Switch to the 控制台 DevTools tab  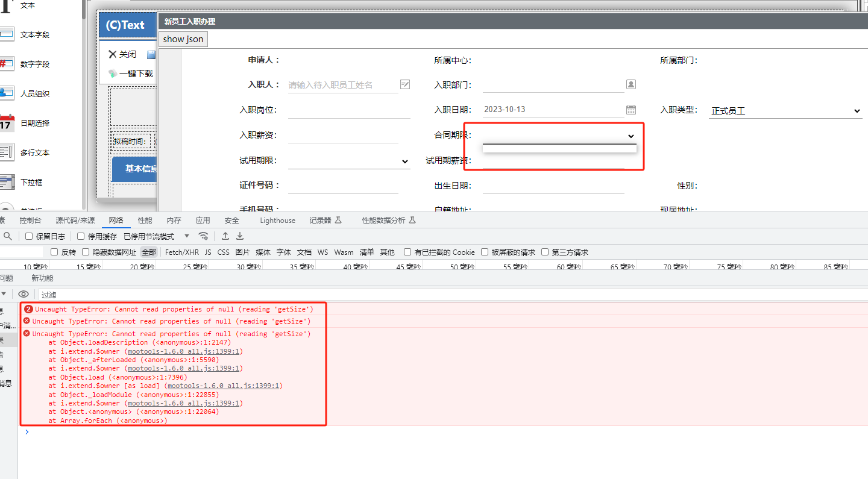30,221
